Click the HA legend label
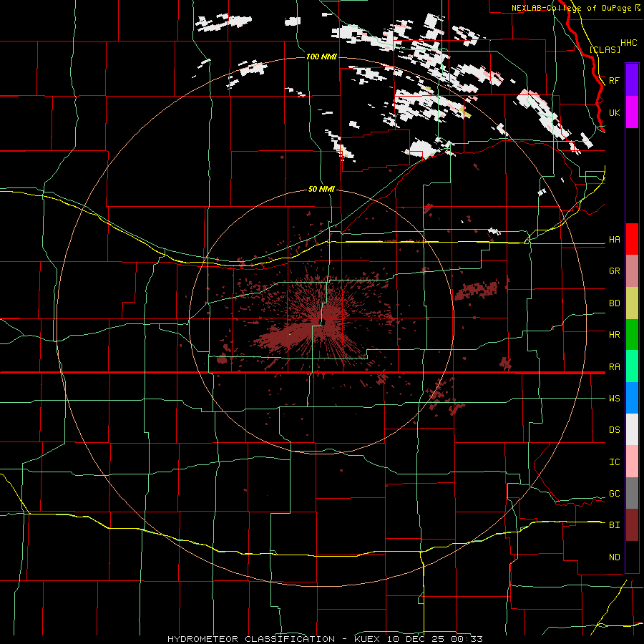Viewport: 644px width, 644px height. 614,240
